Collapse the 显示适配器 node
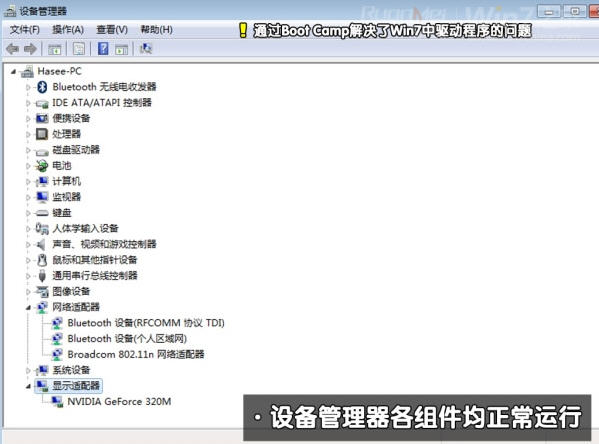This screenshot has width=599, height=444. [x=28, y=386]
